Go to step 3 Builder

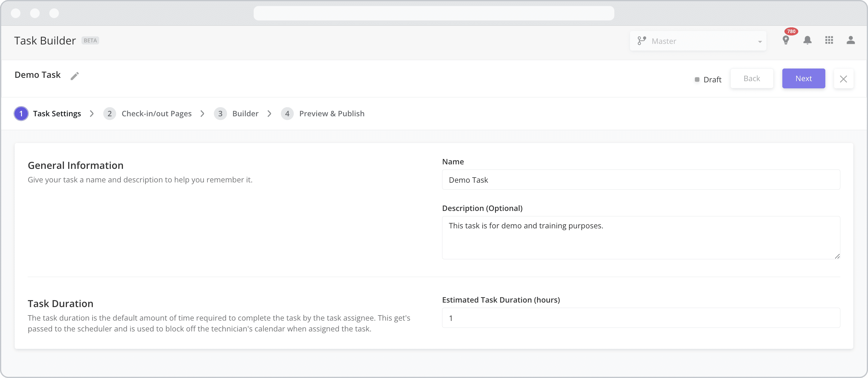[x=236, y=114]
